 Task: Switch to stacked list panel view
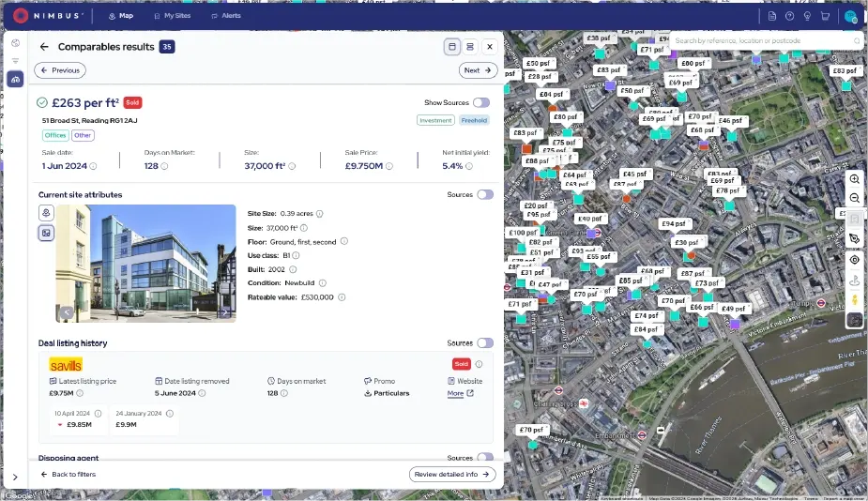[470, 46]
